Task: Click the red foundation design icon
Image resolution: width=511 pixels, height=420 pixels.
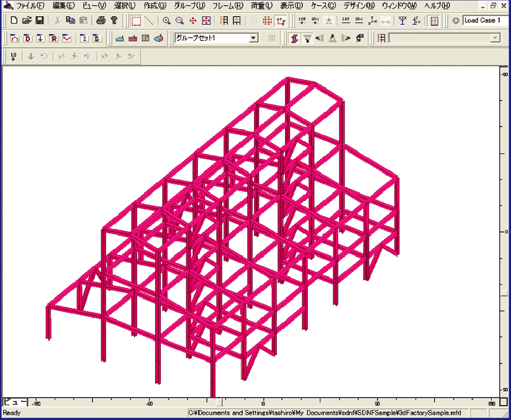Action: click(x=133, y=38)
